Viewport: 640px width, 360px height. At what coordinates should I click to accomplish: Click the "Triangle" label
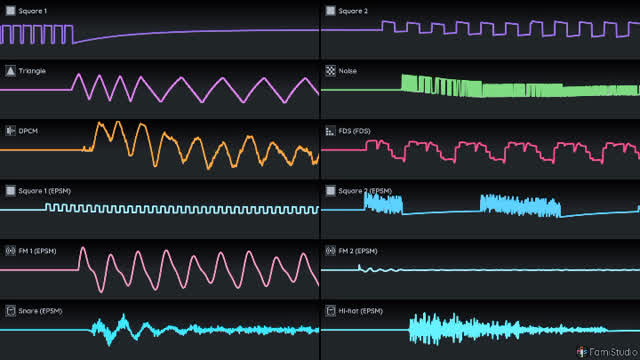(x=32, y=71)
